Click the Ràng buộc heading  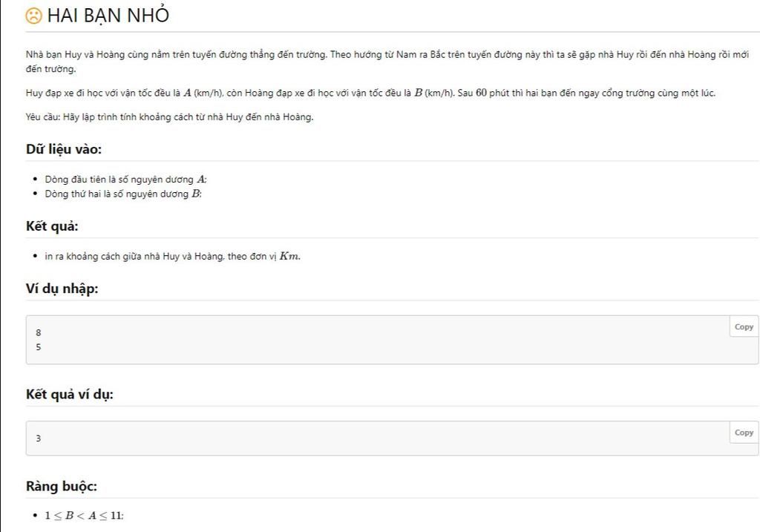point(62,486)
